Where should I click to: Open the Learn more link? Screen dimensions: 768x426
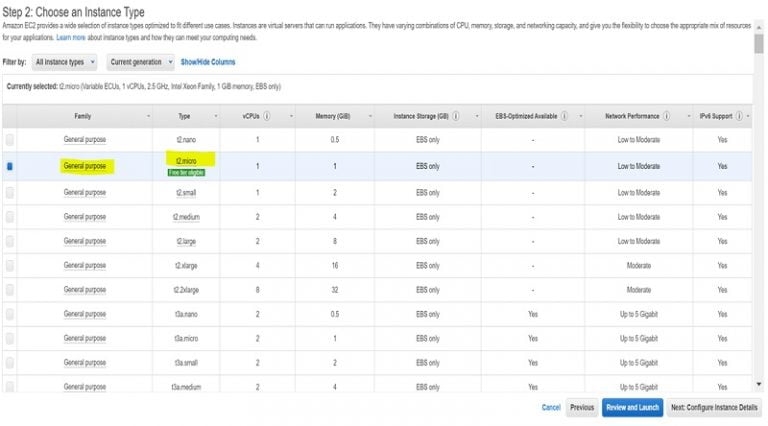point(71,38)
